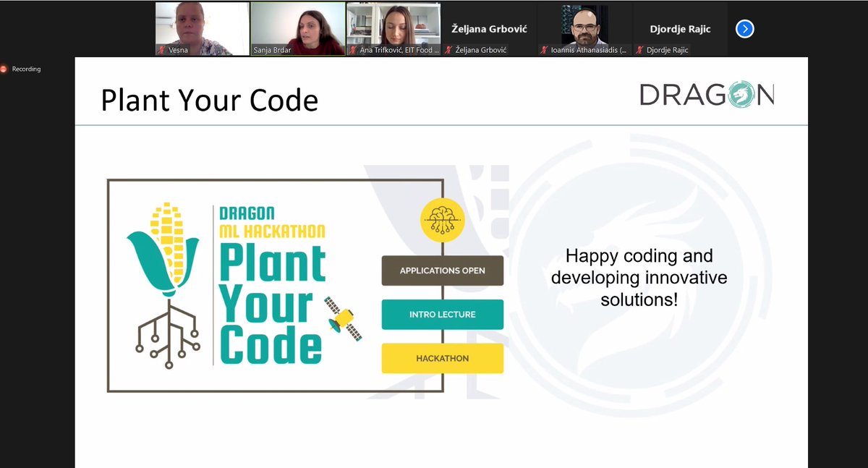Select Željana Grbović's participant tile
Screen dimensions: 868x468
point(489,29)
